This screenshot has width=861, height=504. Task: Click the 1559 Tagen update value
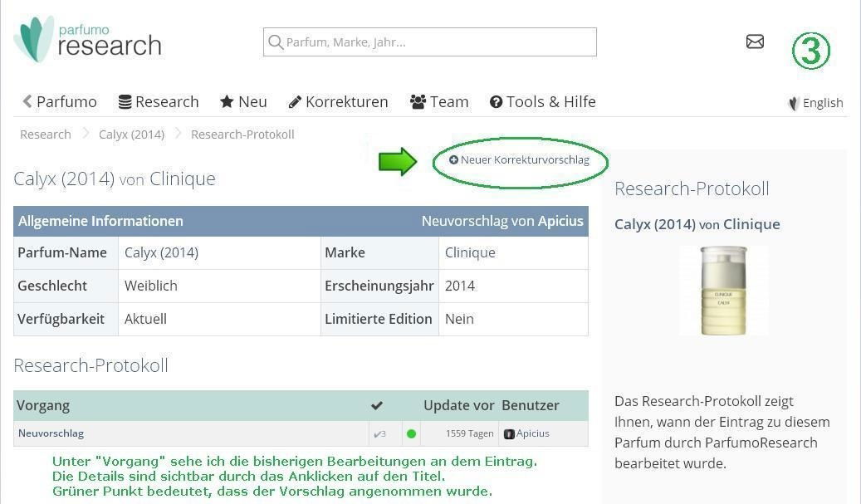click(469, 433)
